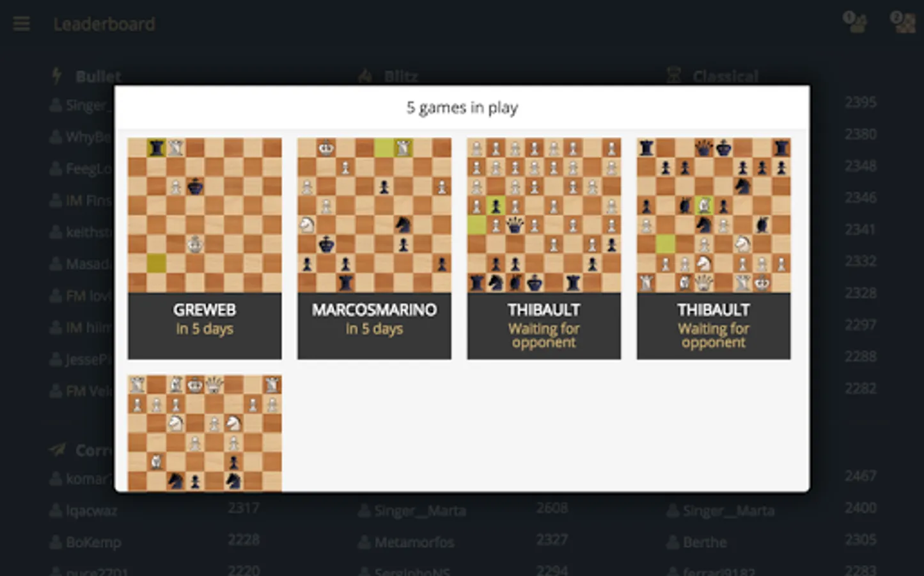
Task: Click the rating 2395
Action: pyautogui.click(x=861, y=102)
